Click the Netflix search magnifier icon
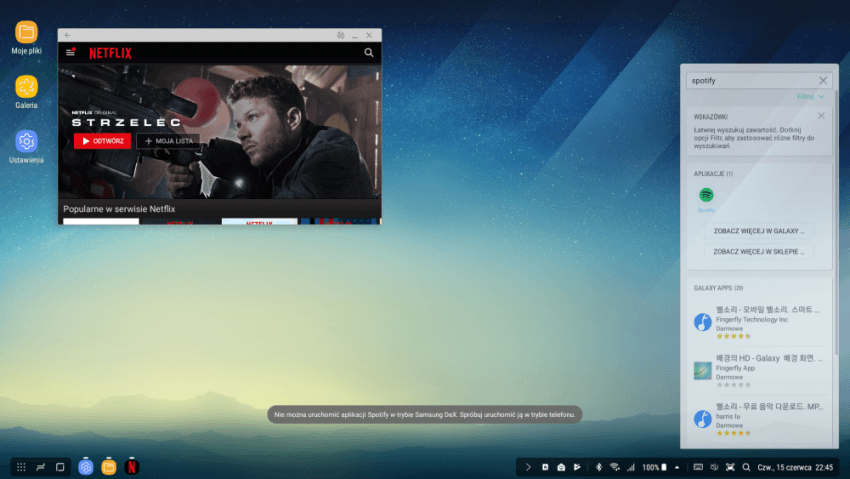Screen dimensions: 850x479 (x=369, y=53)
